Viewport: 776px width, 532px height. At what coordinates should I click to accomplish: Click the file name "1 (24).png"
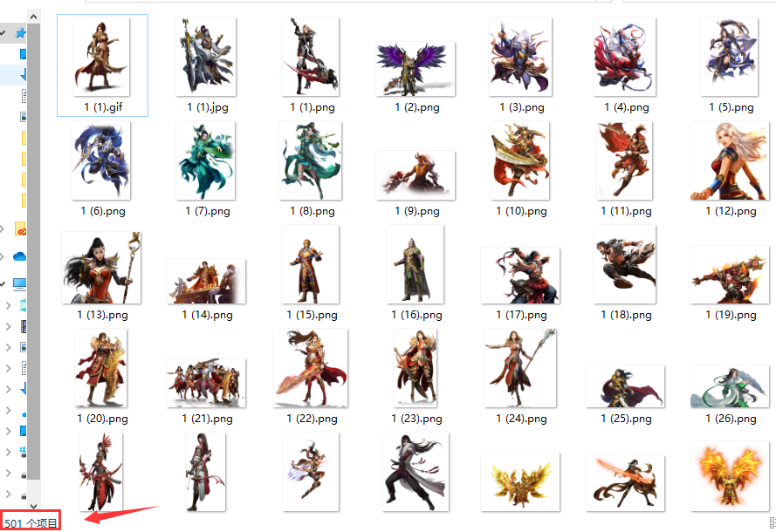point(522,419)
